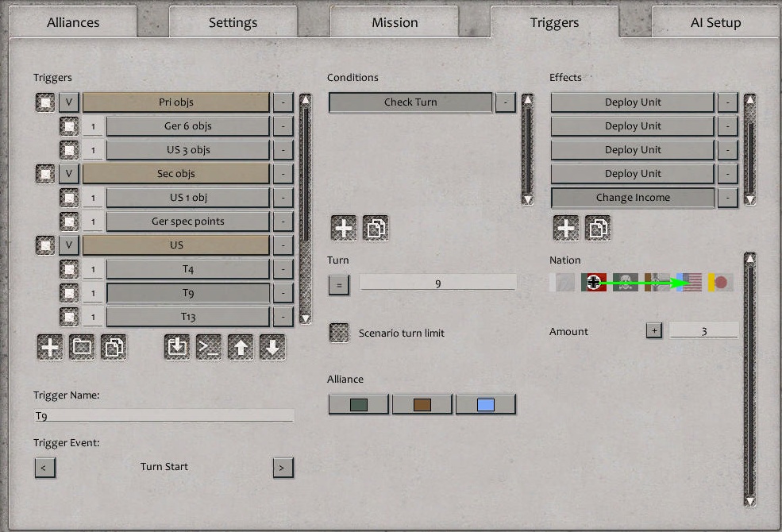
Task: Remove the Check Turn condition
Action: coord(505,102)
